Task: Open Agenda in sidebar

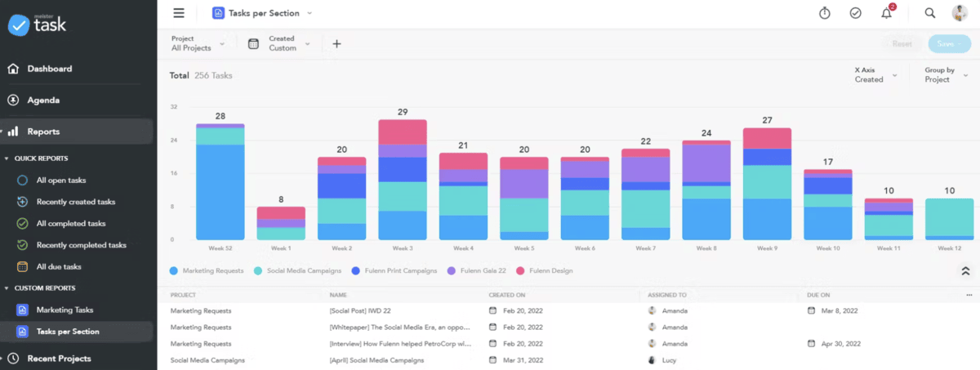Action: point(43,100)
